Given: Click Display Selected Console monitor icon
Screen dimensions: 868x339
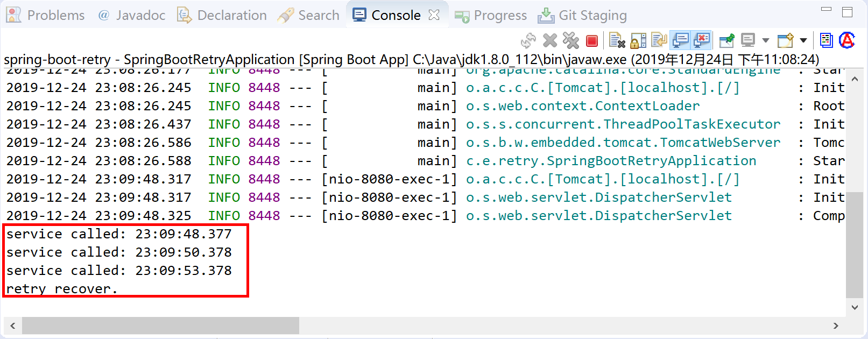Looking at the screenshot, I should (x=748, y=40).
